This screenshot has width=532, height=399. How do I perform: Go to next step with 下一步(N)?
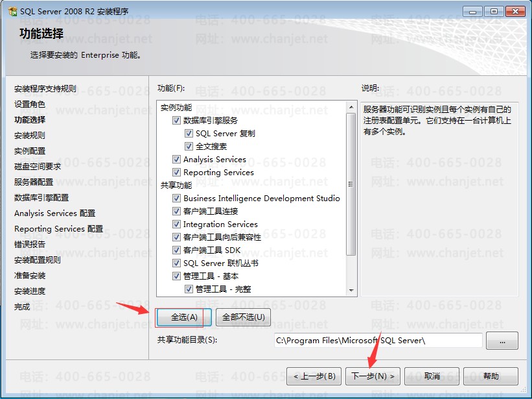click(x=373, y=376)
